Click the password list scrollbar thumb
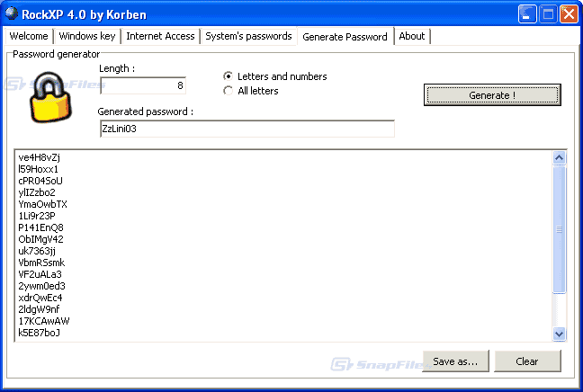 point(559,229)
